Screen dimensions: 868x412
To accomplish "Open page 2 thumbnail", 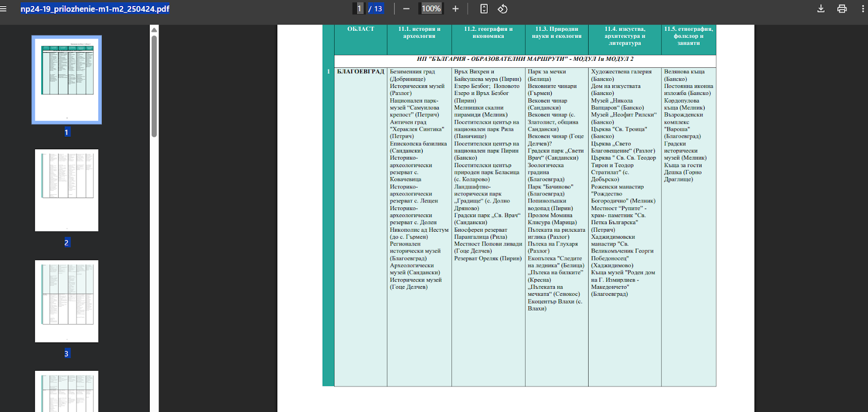I will (67, 190).
